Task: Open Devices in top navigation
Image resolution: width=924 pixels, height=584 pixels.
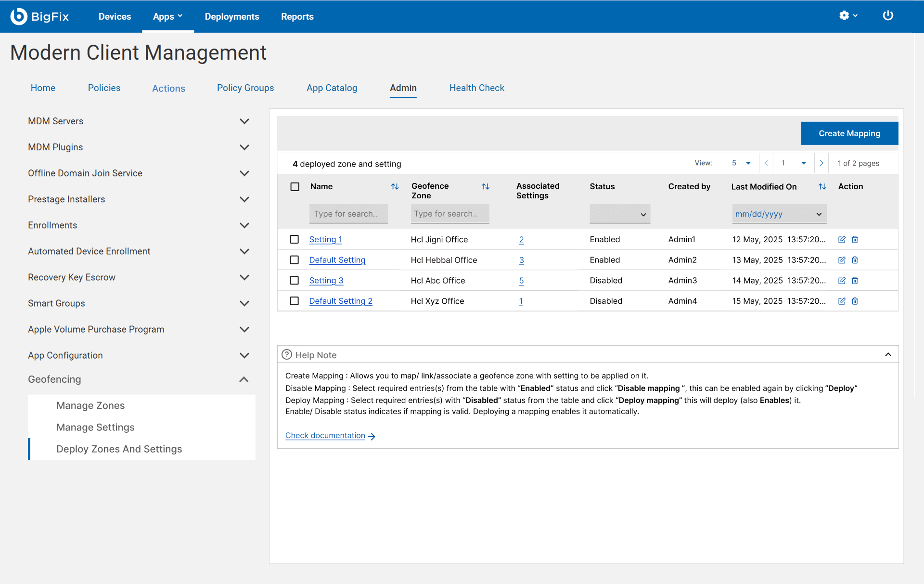Action: (115, 16)
